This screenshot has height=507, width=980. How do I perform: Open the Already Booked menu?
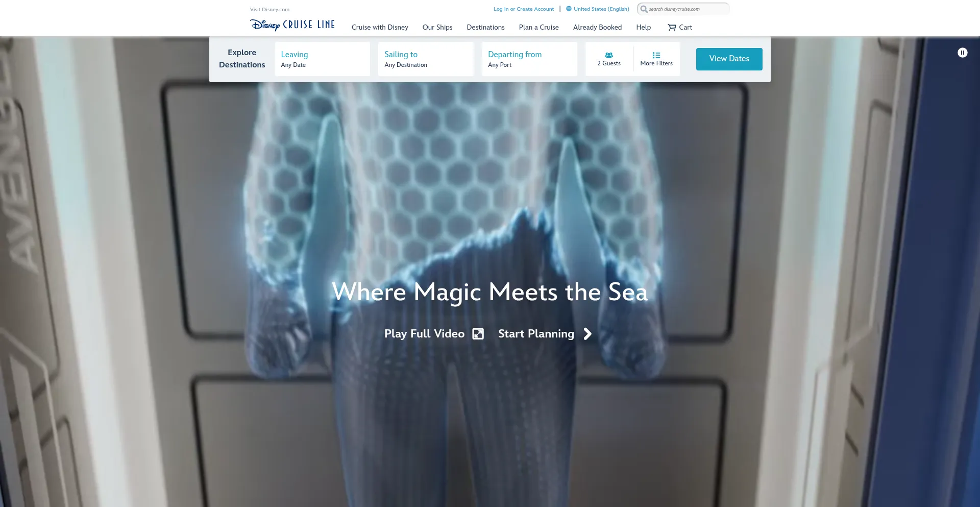[597, 28]
